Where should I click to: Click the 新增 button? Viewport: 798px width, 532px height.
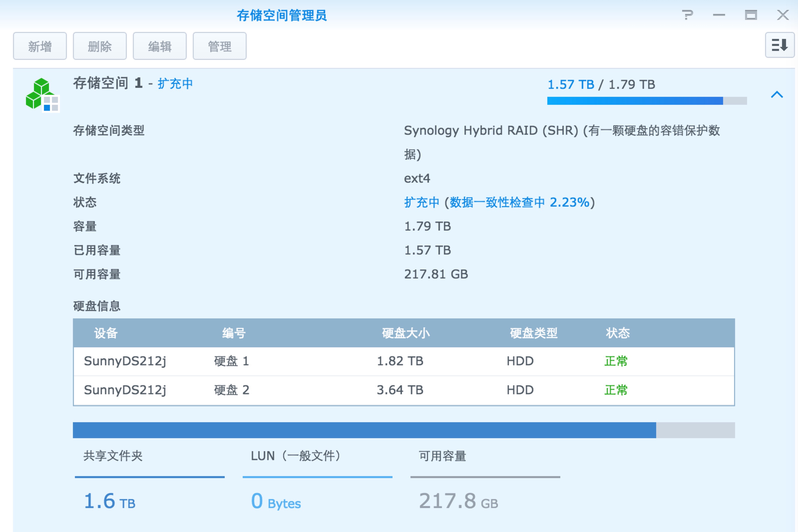click(x=40, y=46)
